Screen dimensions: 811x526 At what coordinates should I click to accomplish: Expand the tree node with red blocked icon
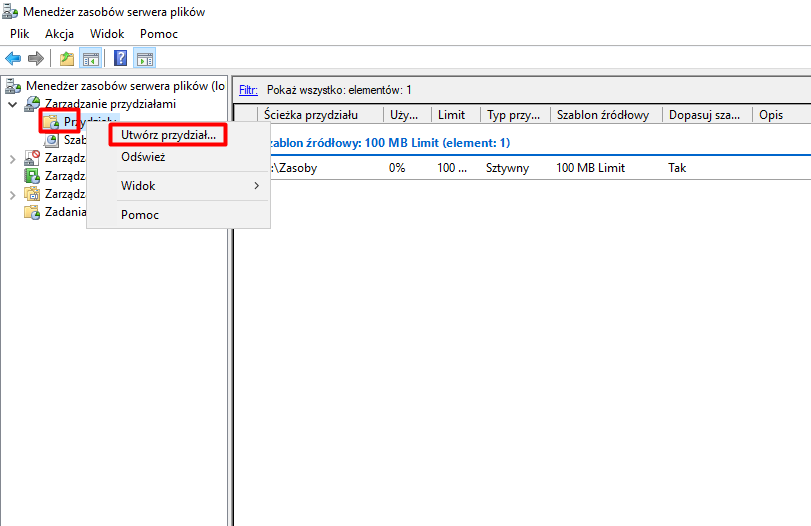point(12,158)
